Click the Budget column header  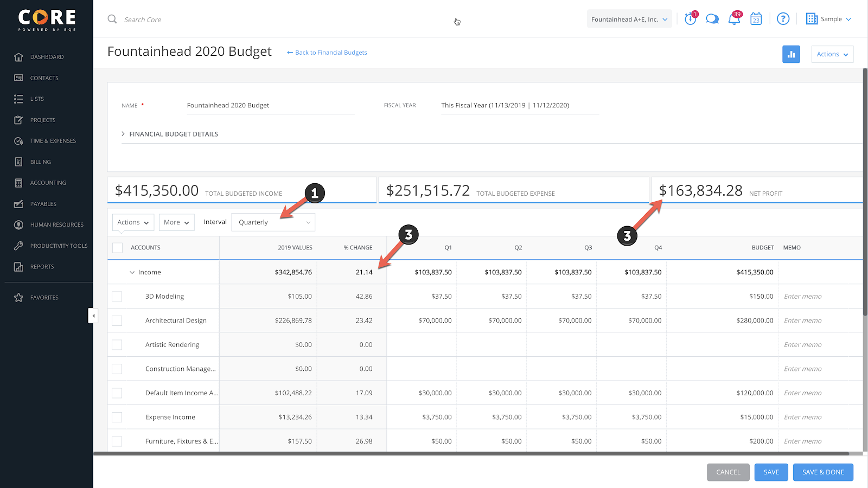(x=763, y=248)
